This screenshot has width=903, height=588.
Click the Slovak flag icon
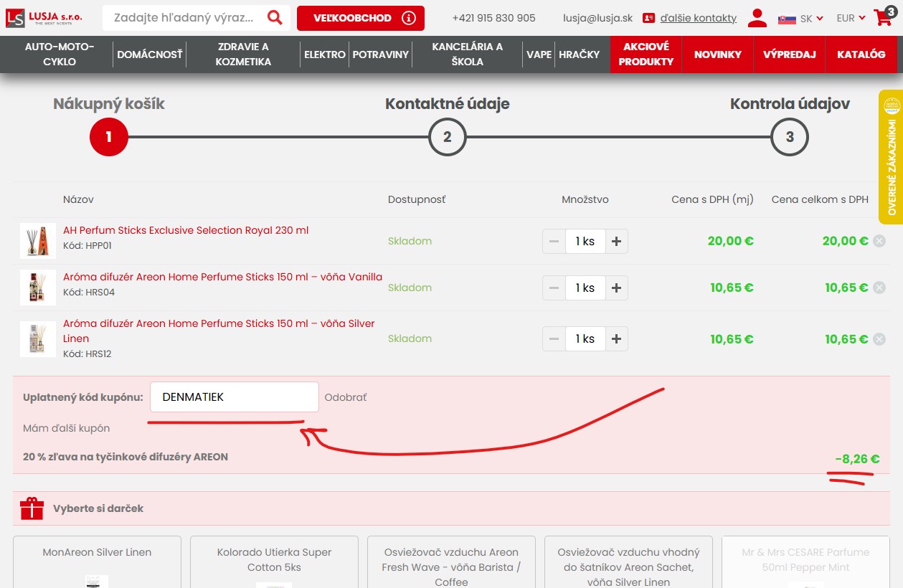tap(787, 19)
